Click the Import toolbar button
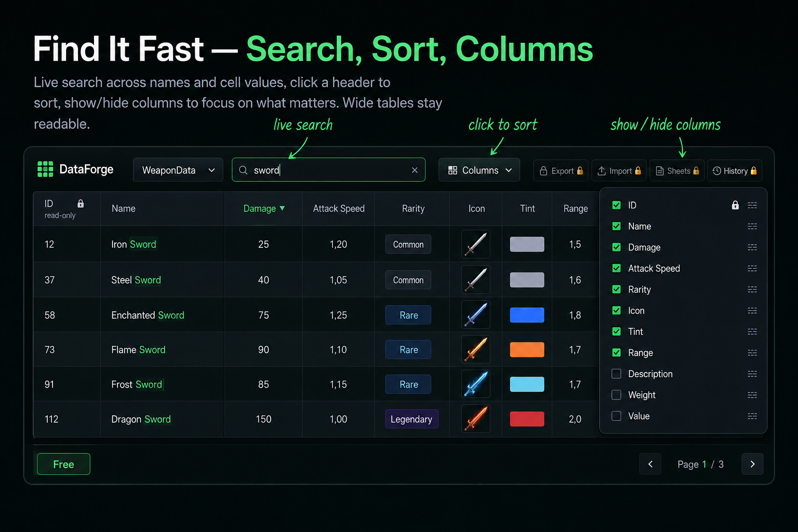The height and width of the screenshot is (532, 798). [x=619, y=170]
